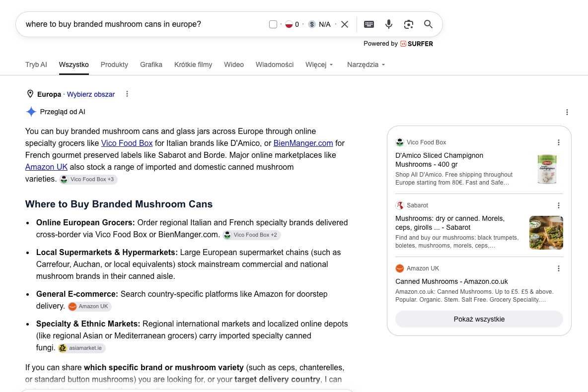Click the Sabarot favicon in sidebar card
This screenshot has width=588, height=392.
(x=400, y=205)
